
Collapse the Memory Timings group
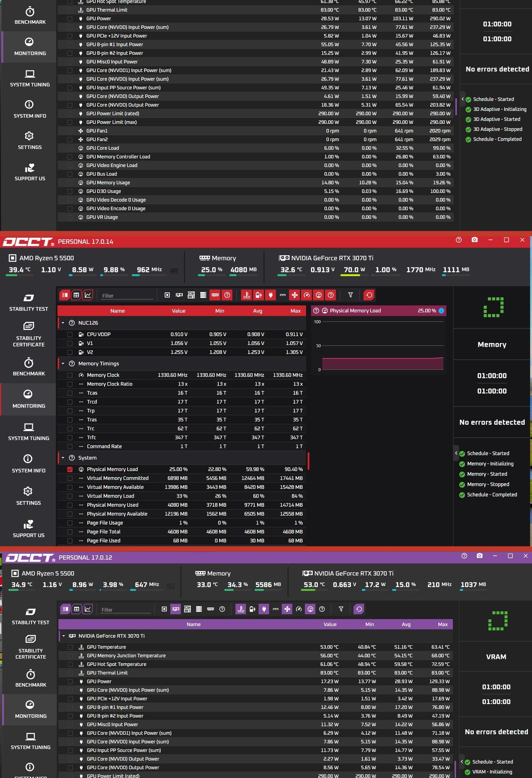[x=63, y=364]
